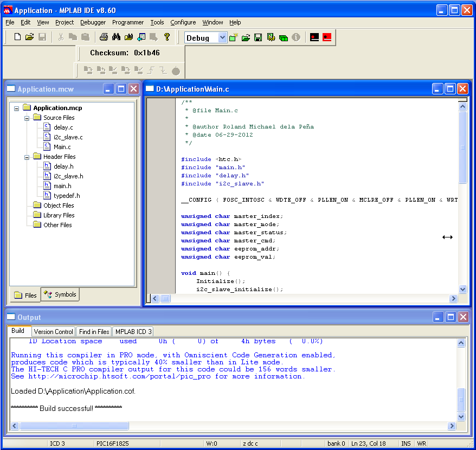Open Find using the binoculars icon
This screenshot has height=450, width=476.
116,37
